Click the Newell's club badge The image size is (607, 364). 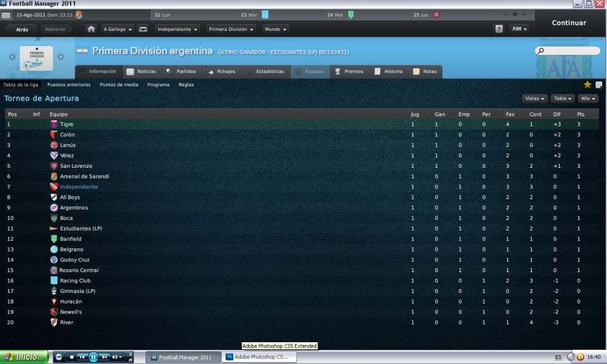[x=54, y=312]
